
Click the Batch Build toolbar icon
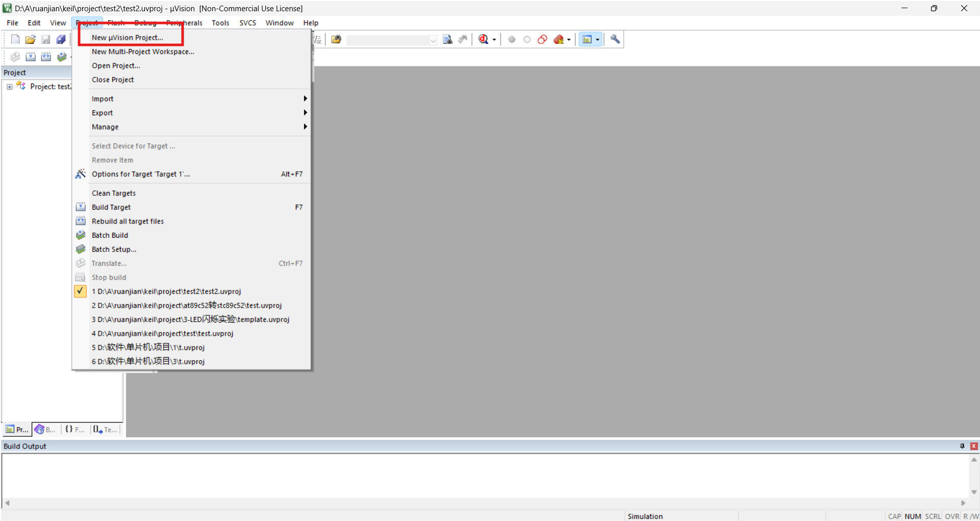point(62,57)
